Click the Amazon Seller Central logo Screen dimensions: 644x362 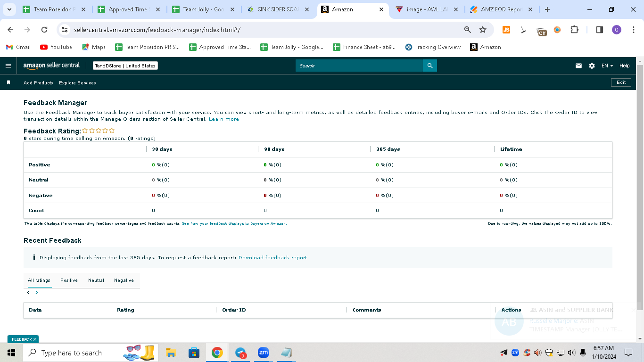(x=51, y=66)
